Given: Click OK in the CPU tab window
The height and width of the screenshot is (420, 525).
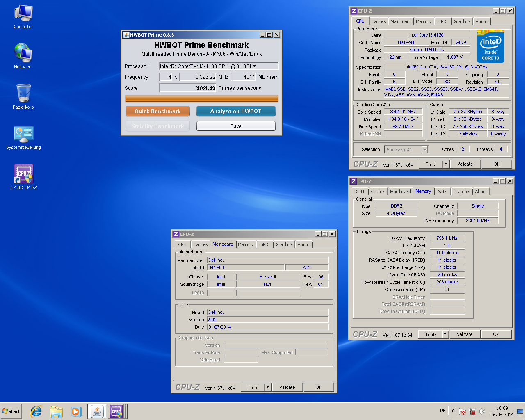Looking at the screenshot, I should 496,164.
